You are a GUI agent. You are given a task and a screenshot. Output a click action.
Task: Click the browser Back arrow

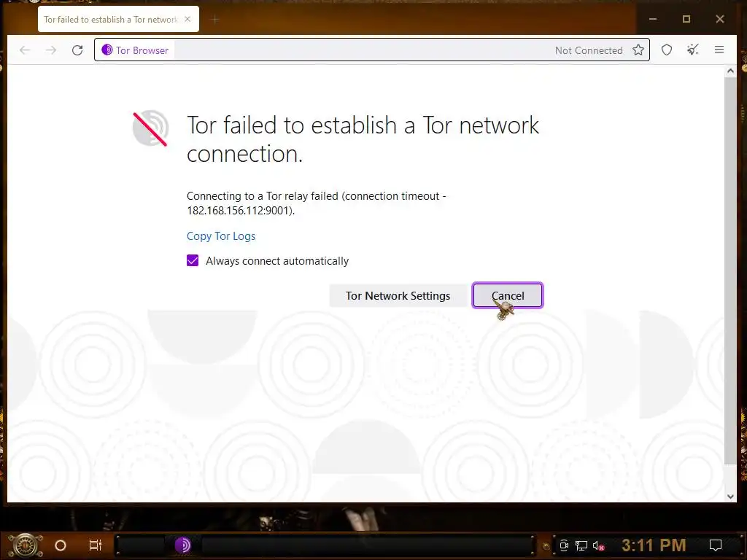pyautogui.click(x=25, y=50)
